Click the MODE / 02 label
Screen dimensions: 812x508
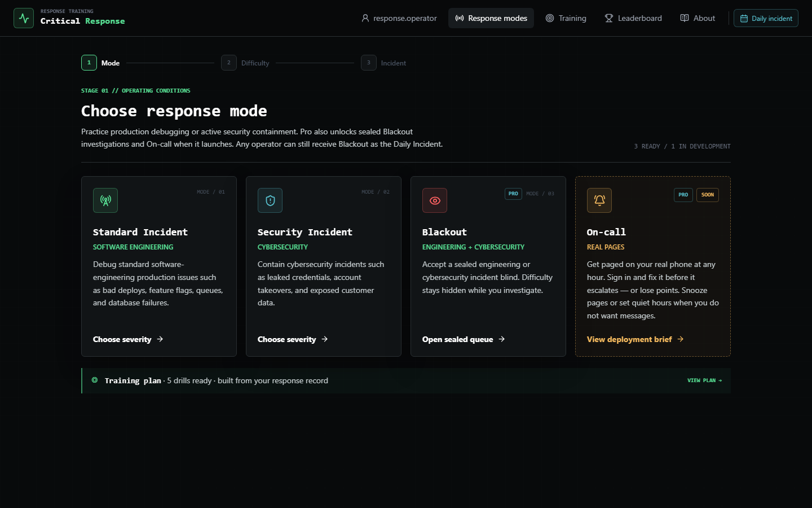point(376,192)
